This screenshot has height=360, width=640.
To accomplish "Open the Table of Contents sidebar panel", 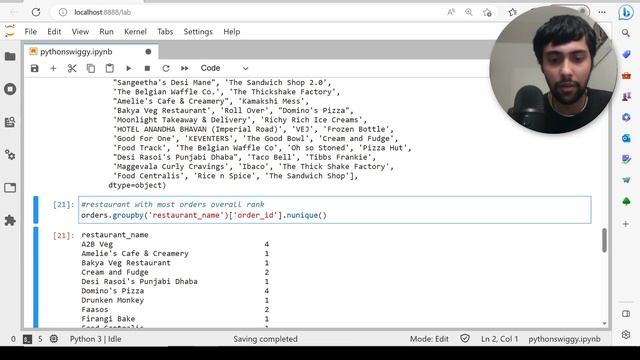I will [x=10, y=122].
